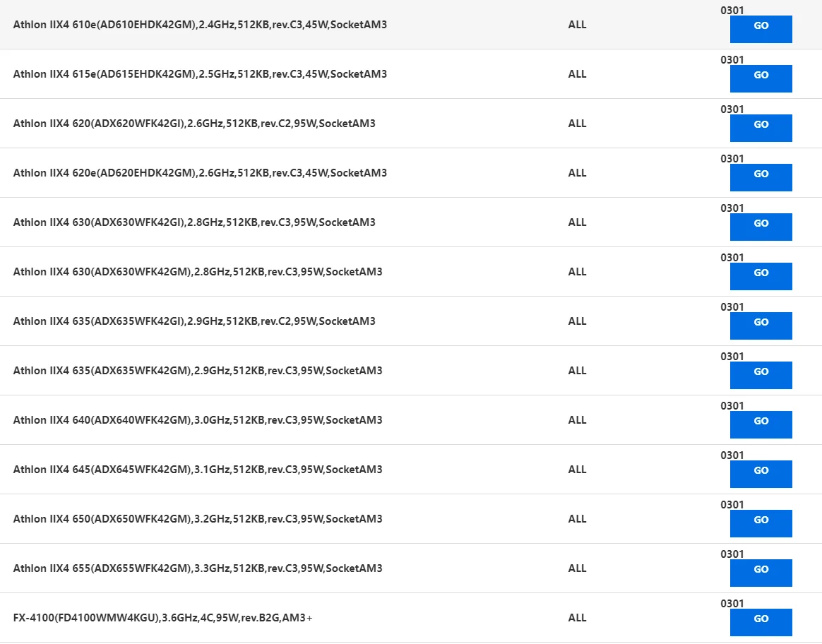Select text Athlon IIX4 630(ADX630WFK42GI) 2.8GHz
The image size is (822, 644).
tap(194, 222)
